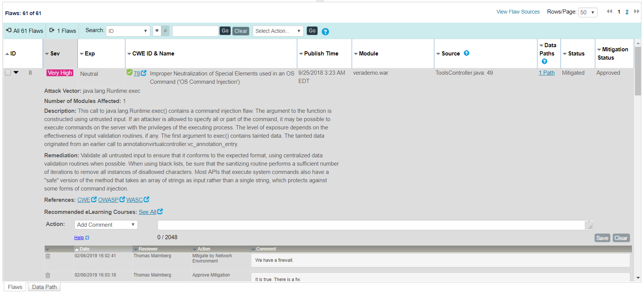Screen dimensions: 644x295
Task: Open the Rows/Page dropdown
Action: (x=588, y=12)
